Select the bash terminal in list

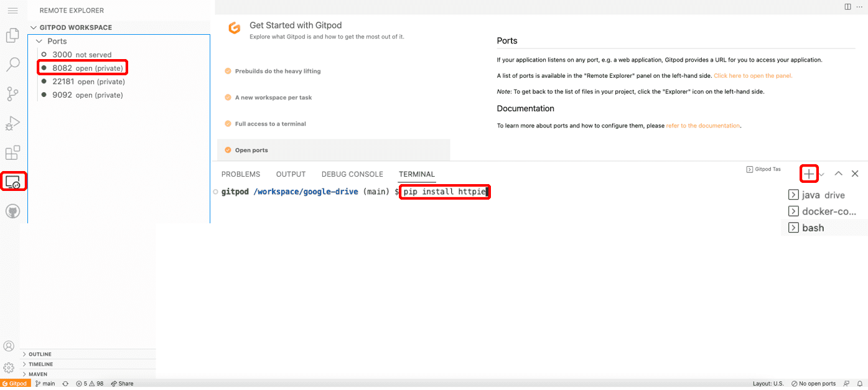(x=824, y=228)
